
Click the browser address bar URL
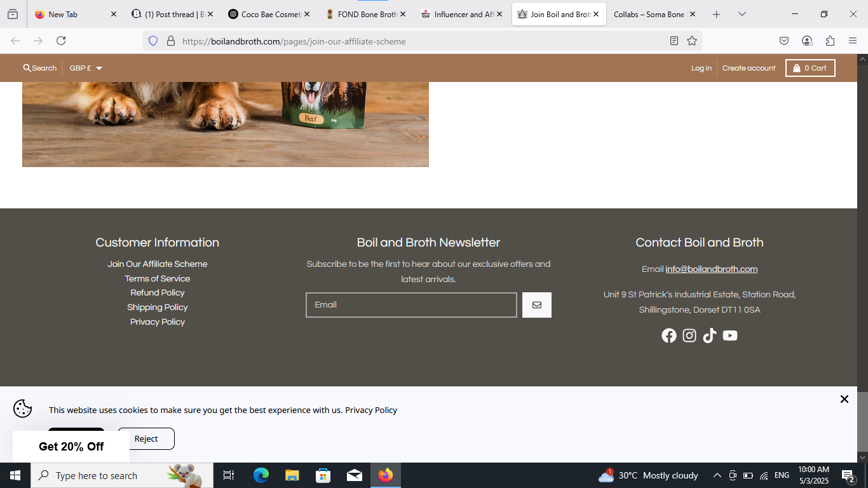point(294,41)
